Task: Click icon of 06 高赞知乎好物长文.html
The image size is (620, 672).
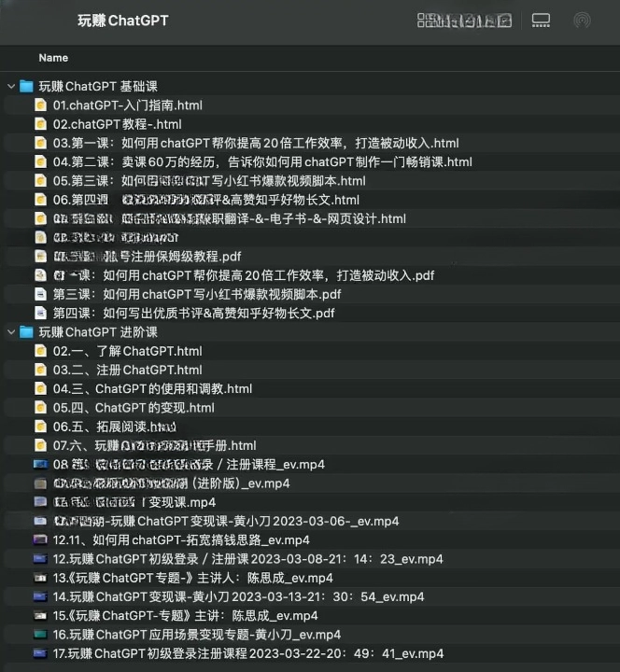Action: 40,200
